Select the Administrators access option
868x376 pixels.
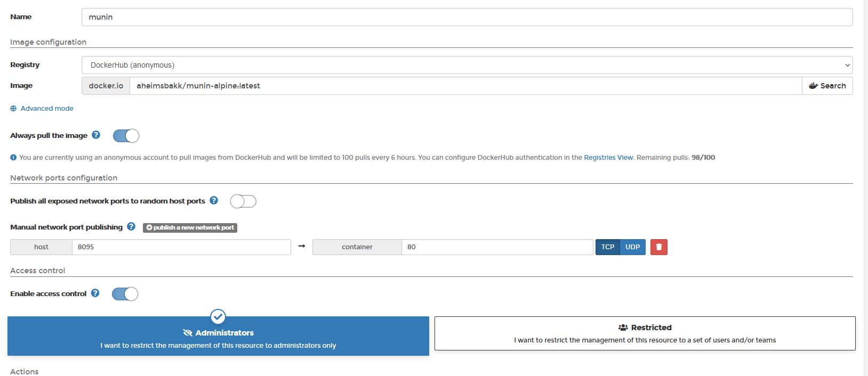(218, 338)
